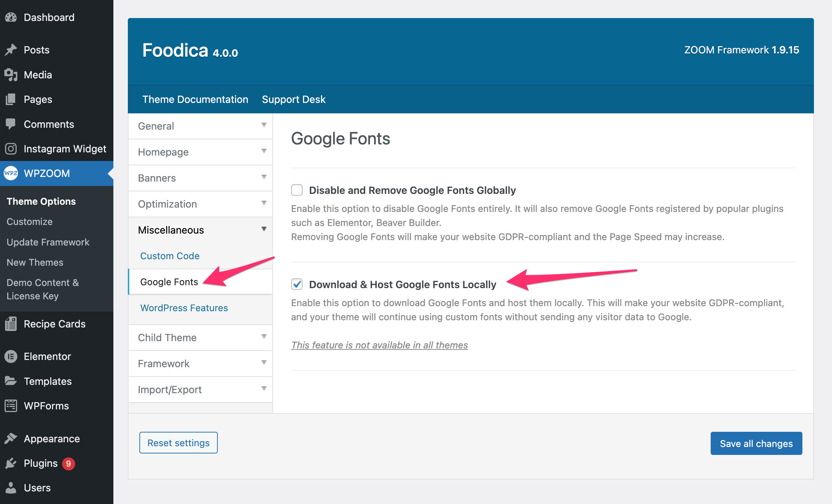Click the Elementor circle icon
The width and height of the screenshot is (832, 504).
[11, 356]
